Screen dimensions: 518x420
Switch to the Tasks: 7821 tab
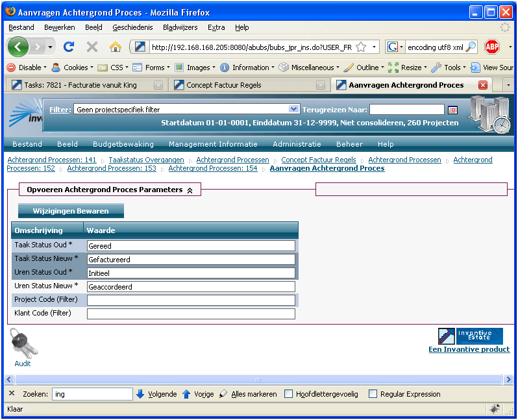(87, 85)
